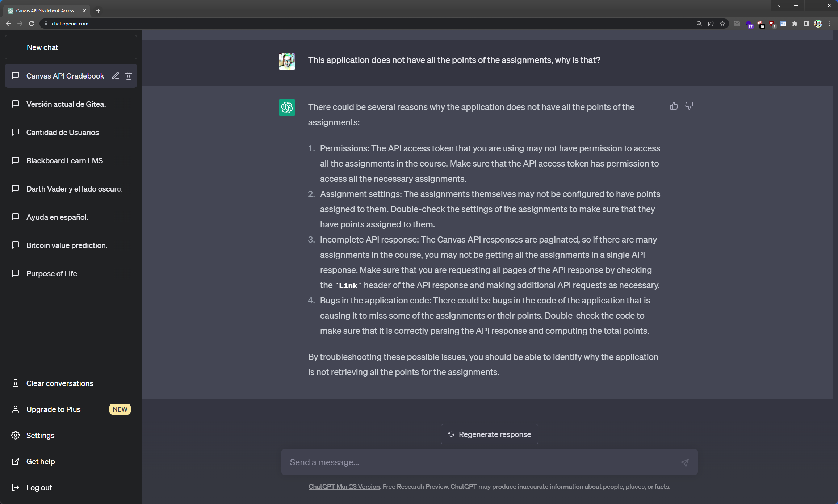Open the Extensions puzzle piece menu
Viewport: 838px width, 504px height.
click(x=795, y=24)
